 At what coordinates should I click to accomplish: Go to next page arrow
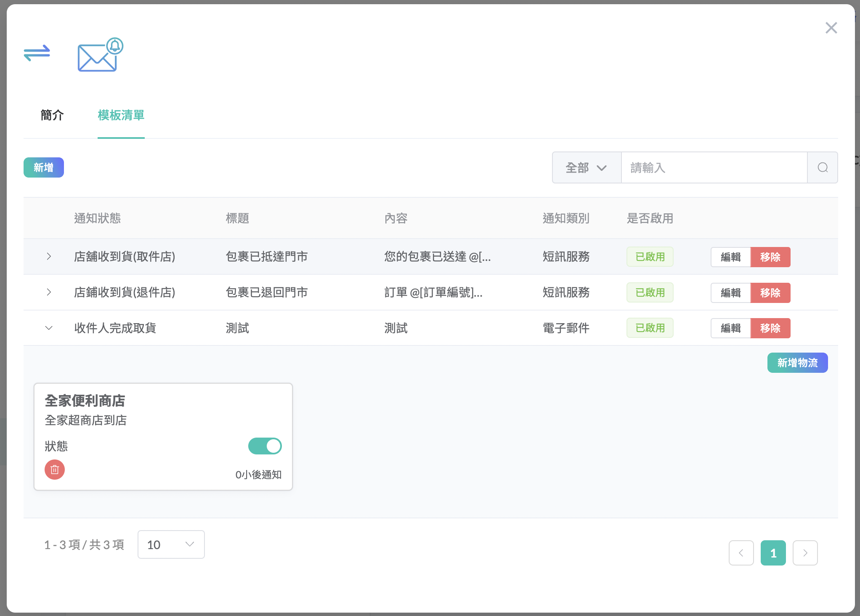[805, 553]
